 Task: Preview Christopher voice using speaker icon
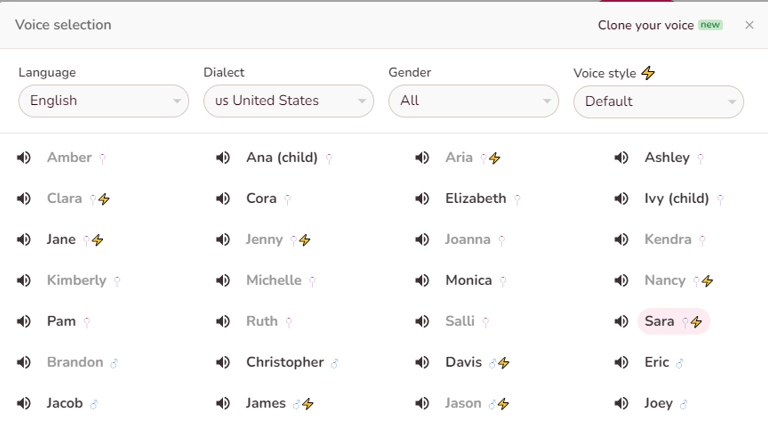click(223, 363)
